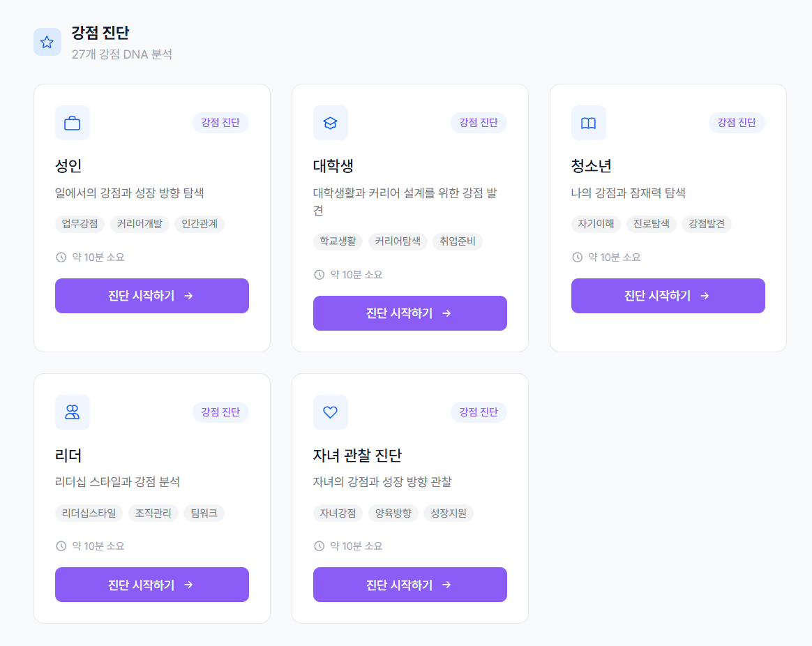
Task: Click the open book icon on 청소년 card
Action: [x=588, y=122]
